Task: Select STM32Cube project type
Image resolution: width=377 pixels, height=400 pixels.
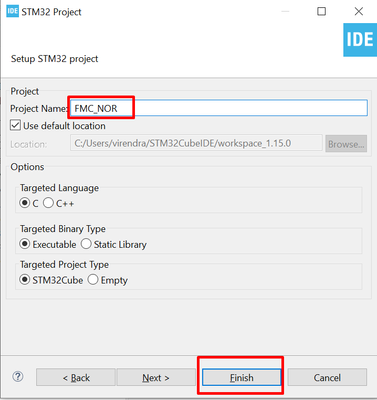Action: (x=25, y=279)
